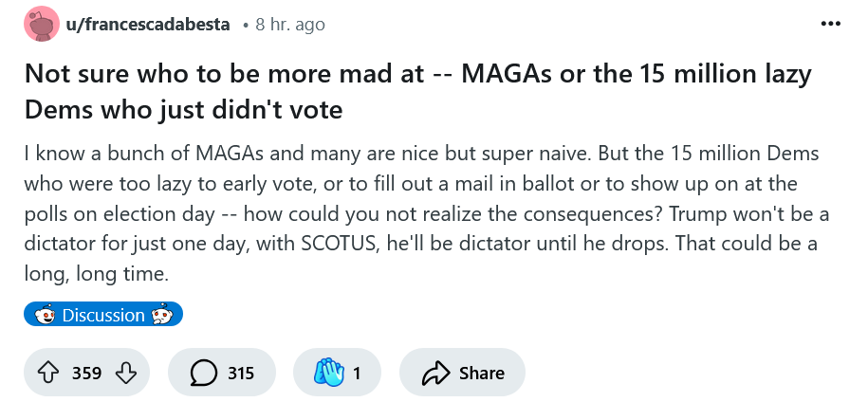Click the comment bubble icon
The width and height of the screenshot is (868, 402).
pos(202,373)
